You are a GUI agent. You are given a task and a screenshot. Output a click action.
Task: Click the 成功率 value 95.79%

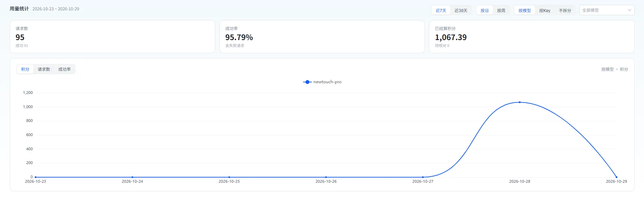pos(239,37)
